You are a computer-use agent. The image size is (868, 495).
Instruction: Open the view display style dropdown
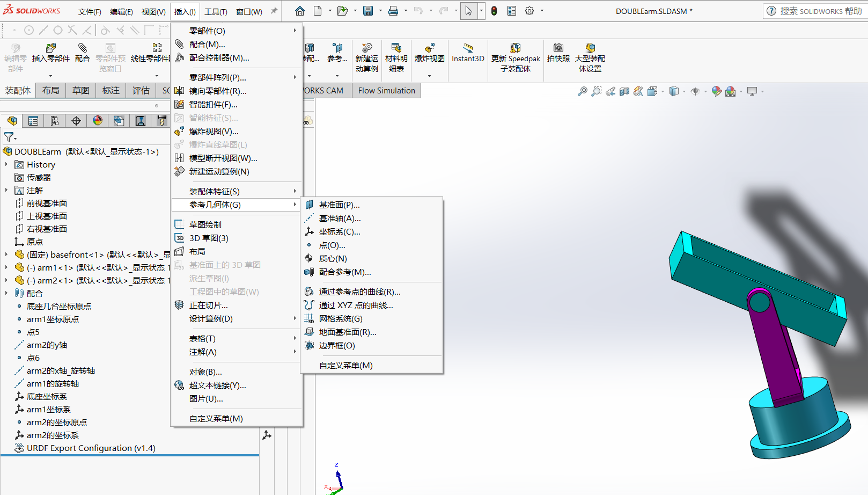click(683, 91)
